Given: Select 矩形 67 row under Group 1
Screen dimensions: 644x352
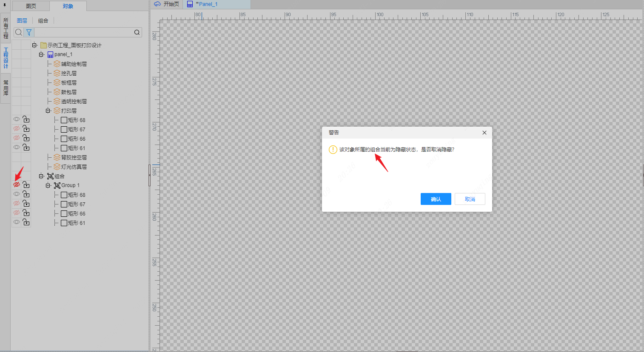Looking at the screenshot, I should point(73,204).
